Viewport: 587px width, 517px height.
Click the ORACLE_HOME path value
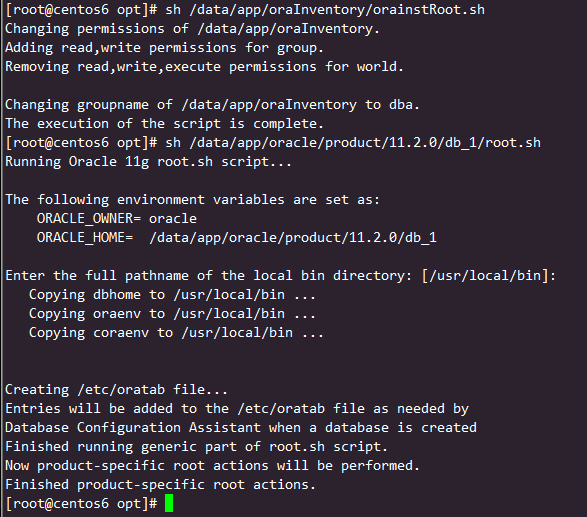click(x=293, y=238)
